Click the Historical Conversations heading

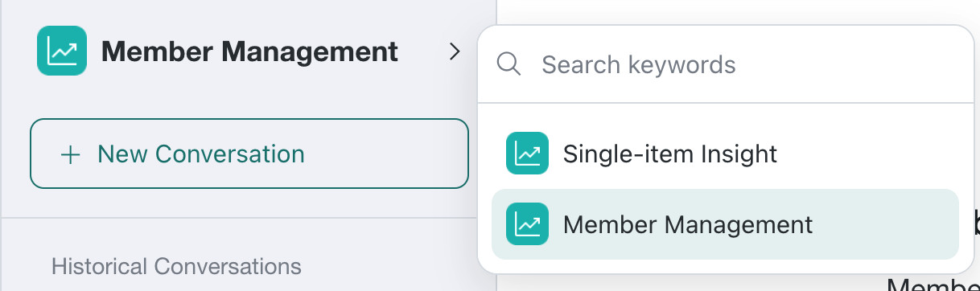[x=176, y=266]
